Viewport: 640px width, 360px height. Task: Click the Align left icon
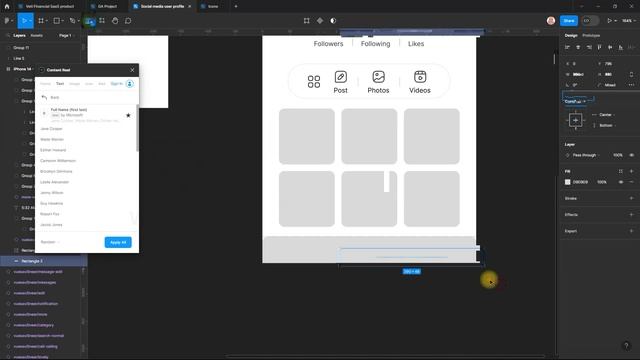coord(567,47)
